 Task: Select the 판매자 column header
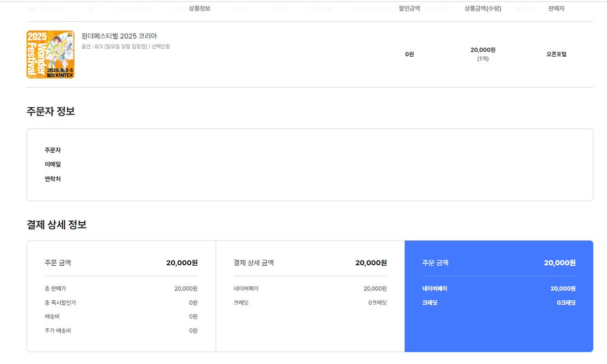[x=556, y=9]
